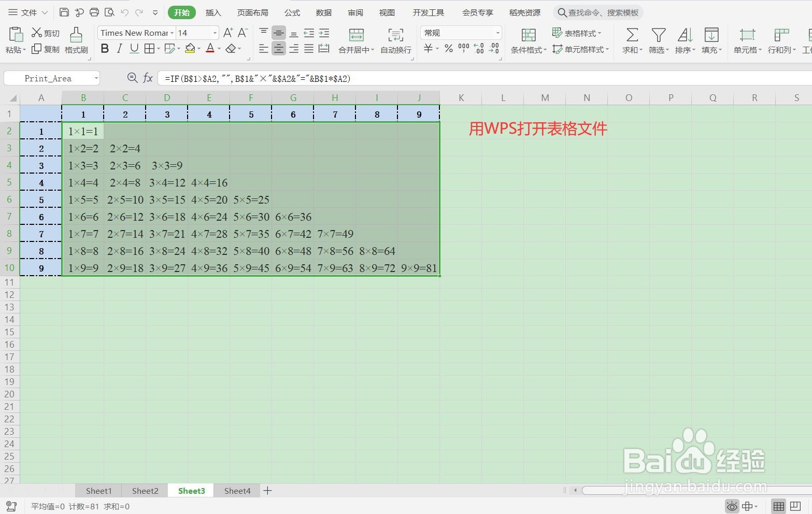Toggle middle vertical alignment

point(279,33)
